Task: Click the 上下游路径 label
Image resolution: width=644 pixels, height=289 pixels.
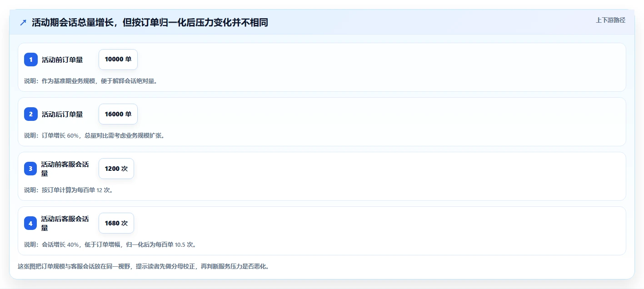Action: tap(610, 20)
